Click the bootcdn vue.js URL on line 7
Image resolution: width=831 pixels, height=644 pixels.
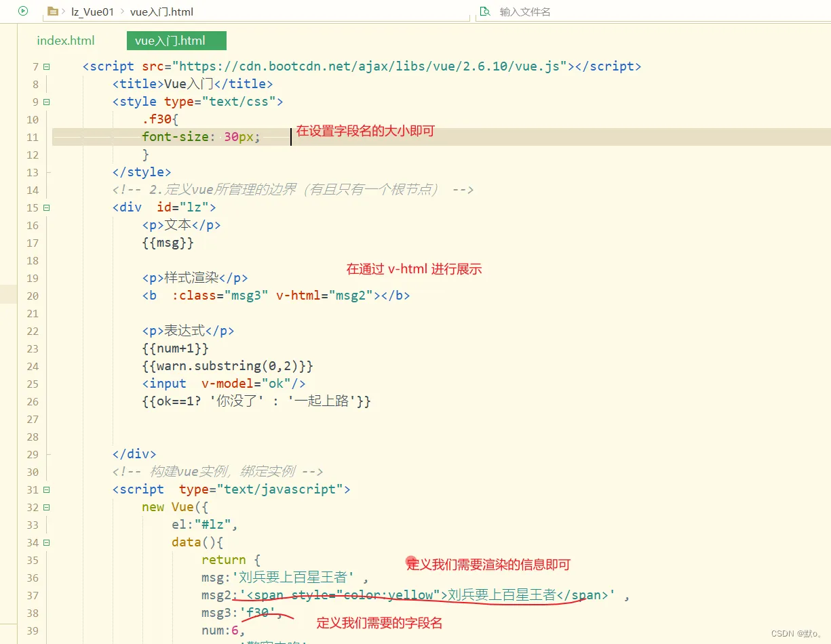pyautogui.click(x=370, y=66)
